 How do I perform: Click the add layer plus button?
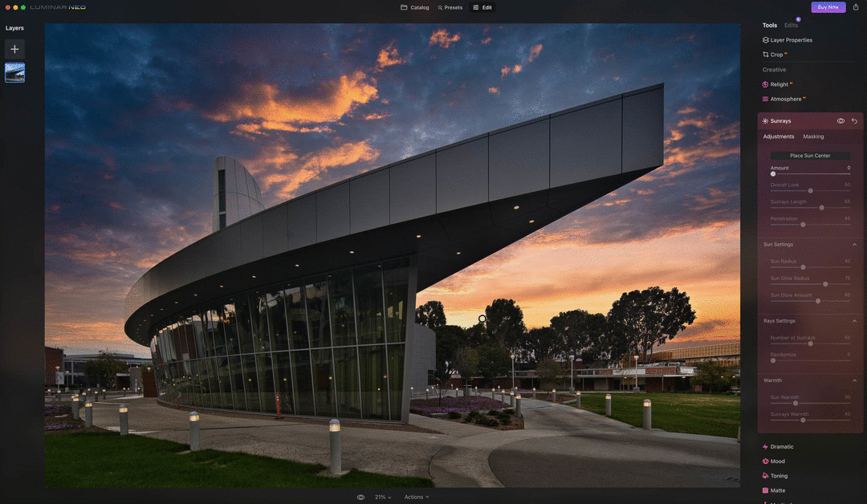(14, 49)
